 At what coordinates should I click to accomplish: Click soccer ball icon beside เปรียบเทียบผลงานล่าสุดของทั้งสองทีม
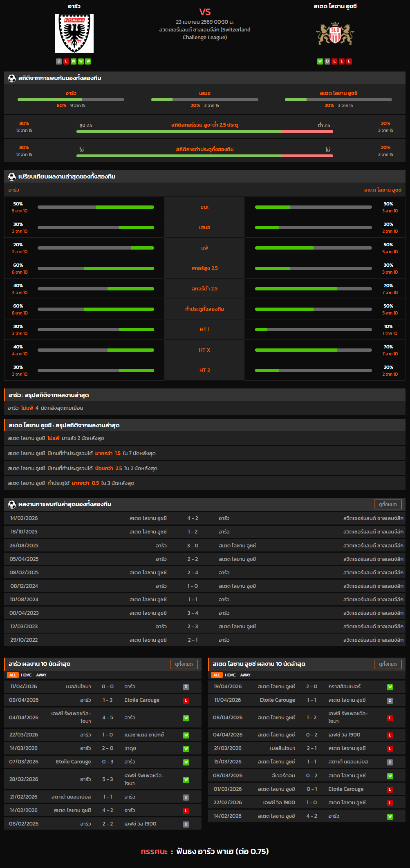pyautogui.click(x=12, y=176)
